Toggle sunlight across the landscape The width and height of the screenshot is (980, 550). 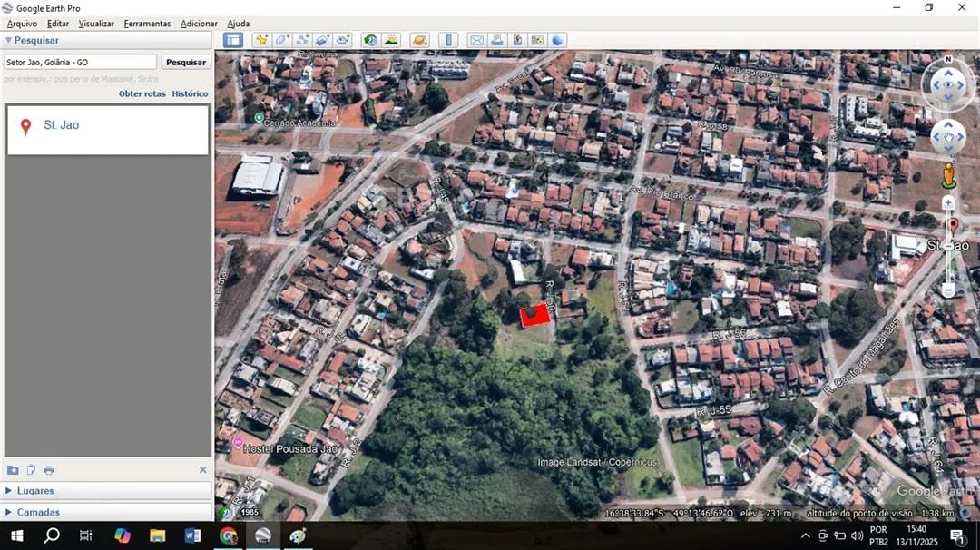coord(389,40)
